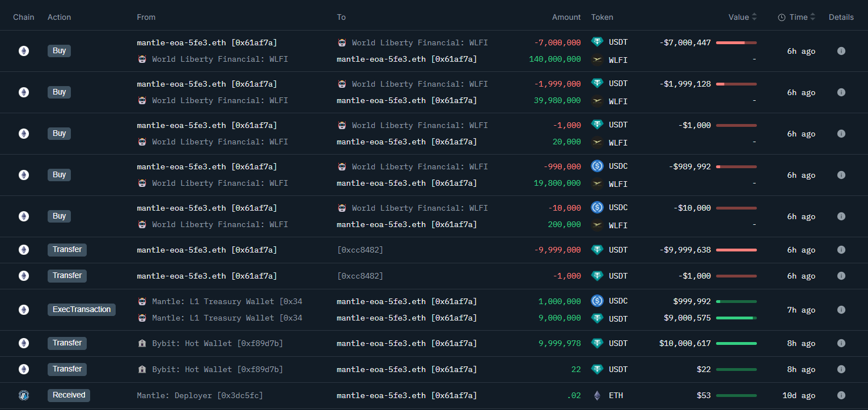
Task: Click USDC icon for the -990,000 buy
Action: (x=597, y=166)
